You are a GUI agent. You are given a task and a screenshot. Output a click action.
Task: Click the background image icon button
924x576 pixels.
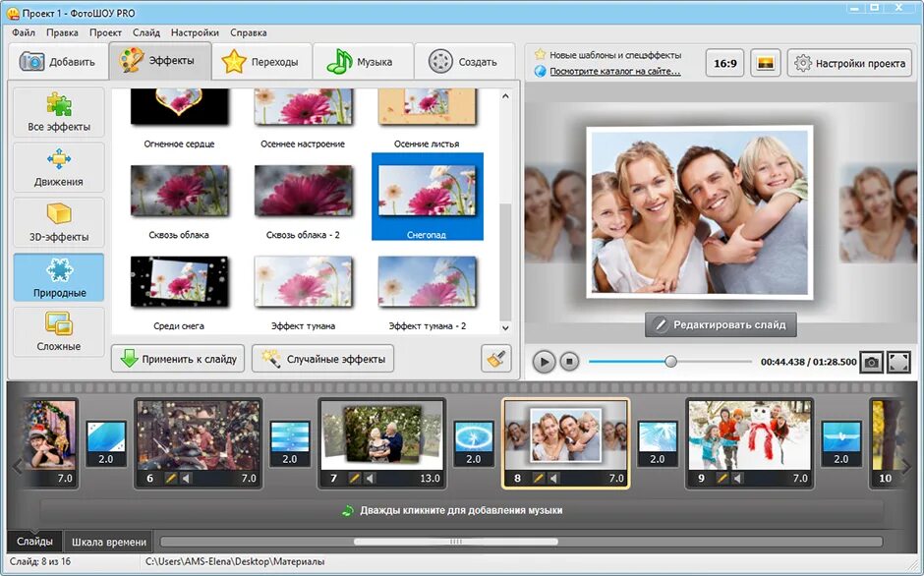[765, 63]
